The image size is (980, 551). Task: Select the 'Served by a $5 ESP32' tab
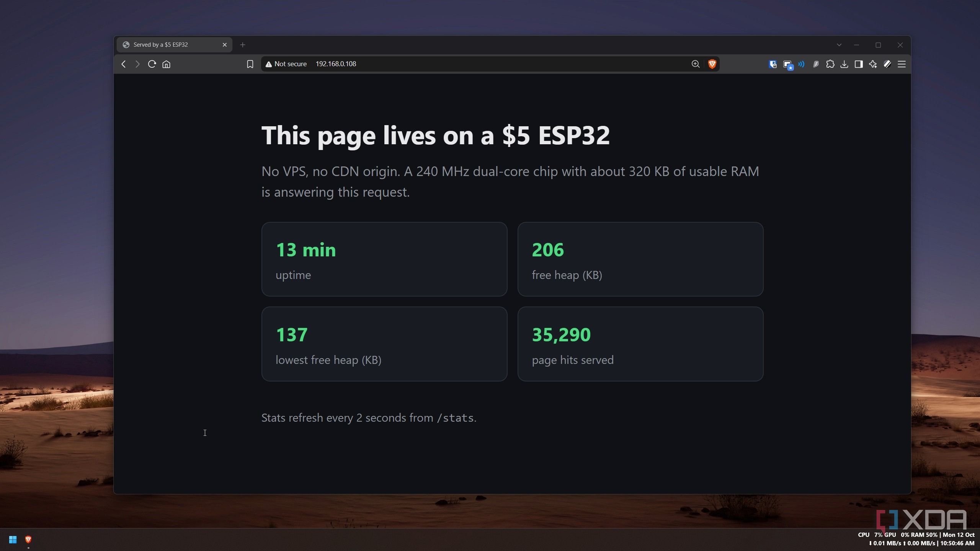(174, 45)
